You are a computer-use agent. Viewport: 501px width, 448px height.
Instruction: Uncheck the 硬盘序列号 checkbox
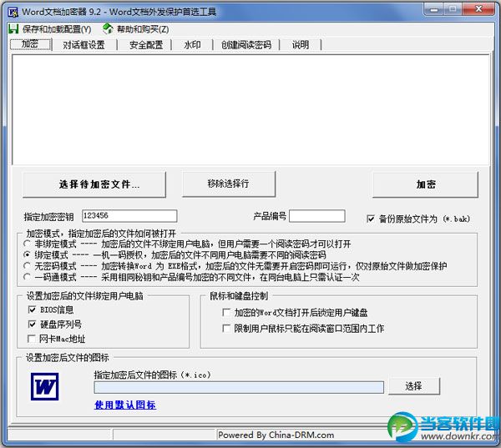pyautogui.click(x=32, y=324)
